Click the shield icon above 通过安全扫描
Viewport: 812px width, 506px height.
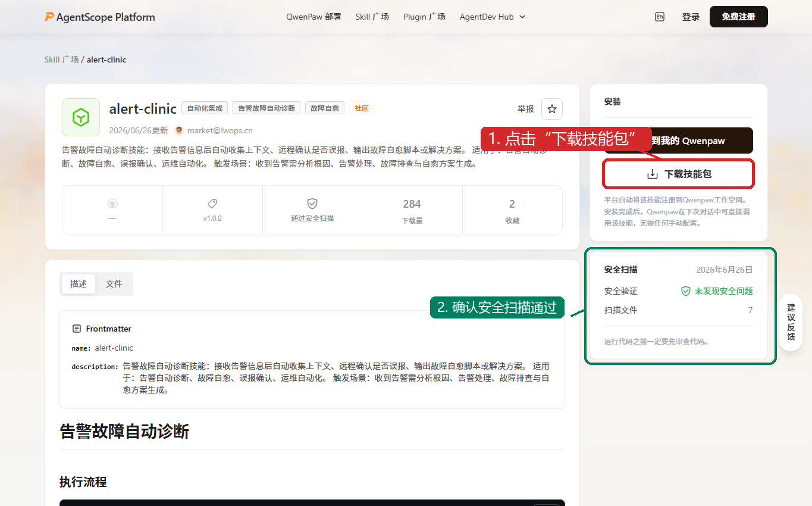click(312, 204)
